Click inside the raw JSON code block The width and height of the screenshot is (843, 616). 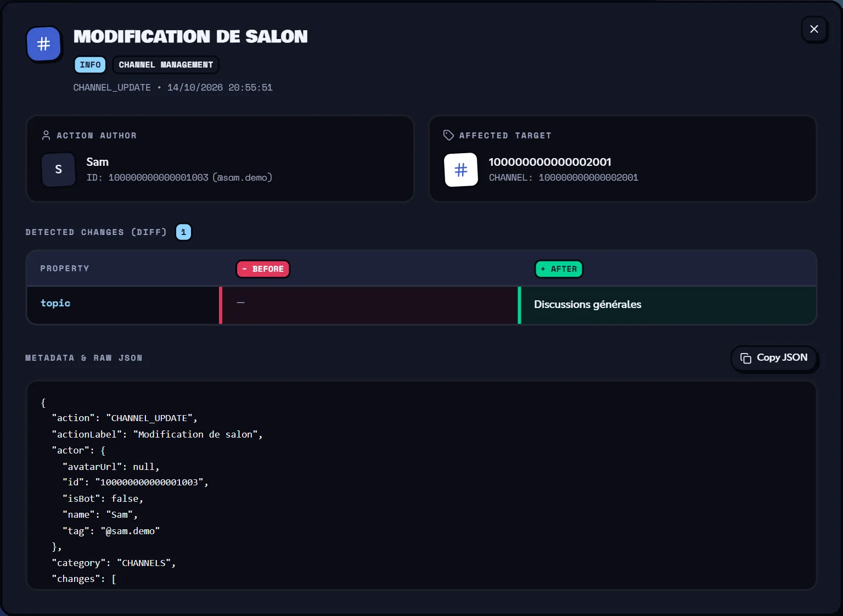coord(421,485)
